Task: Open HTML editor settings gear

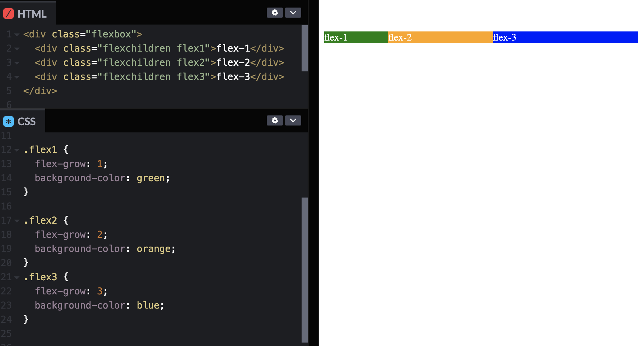Action: pyautogui.click(x=275, y=13)
